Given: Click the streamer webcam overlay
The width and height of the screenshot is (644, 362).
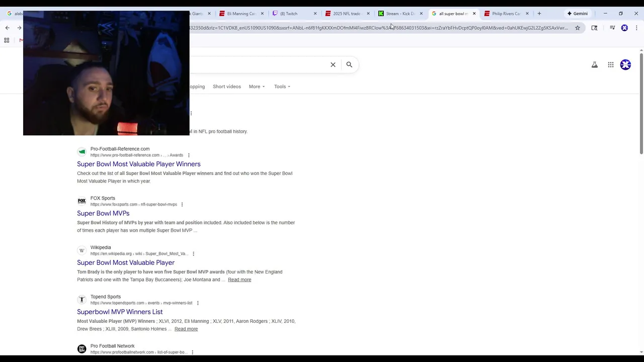Looking at the screenshot, I should point(106,73).
